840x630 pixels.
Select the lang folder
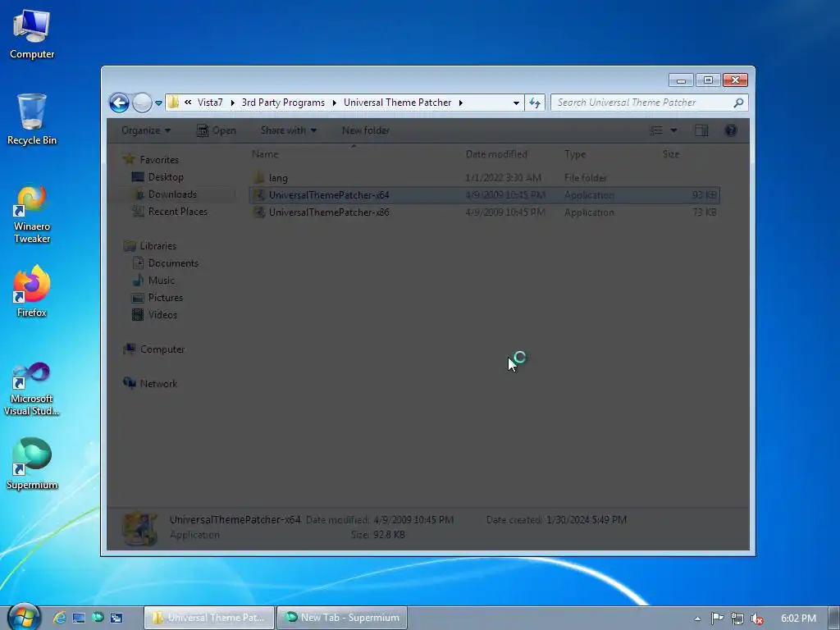(x=484, y=177)
